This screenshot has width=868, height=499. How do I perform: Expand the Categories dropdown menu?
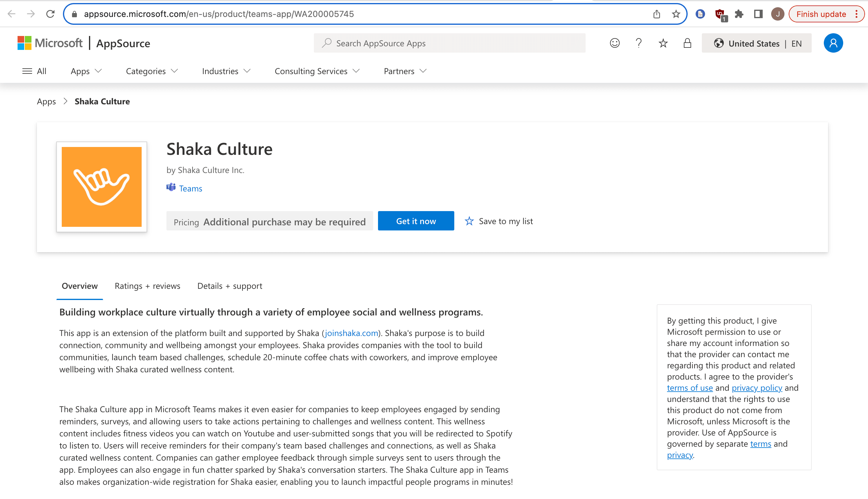tap(151, 71)
